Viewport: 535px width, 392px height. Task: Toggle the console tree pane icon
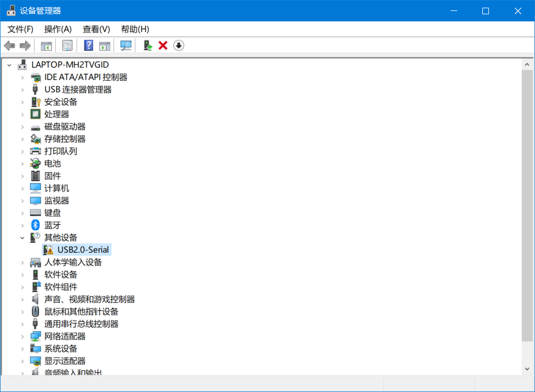point(47,46)
